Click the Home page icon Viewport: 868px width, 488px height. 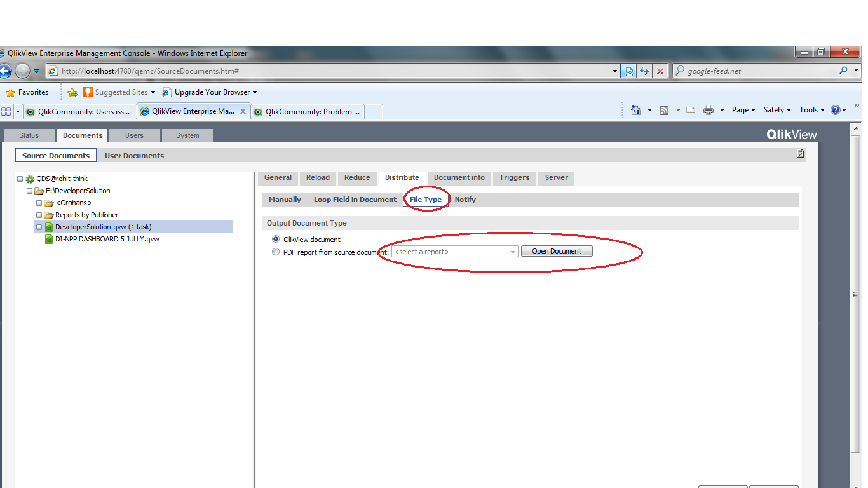[635, 110]
